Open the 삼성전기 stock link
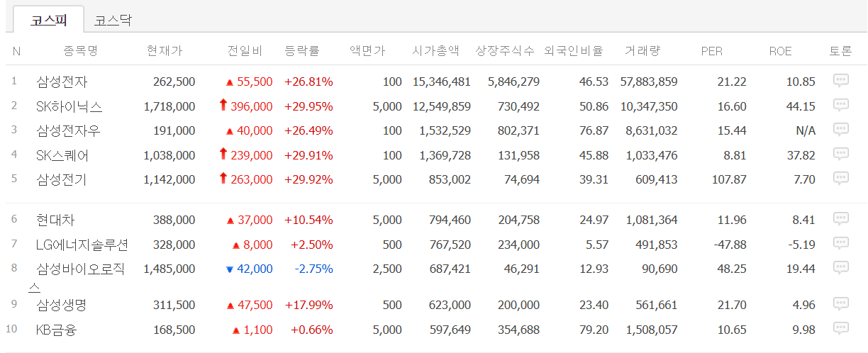 click(x=62, y=179)
